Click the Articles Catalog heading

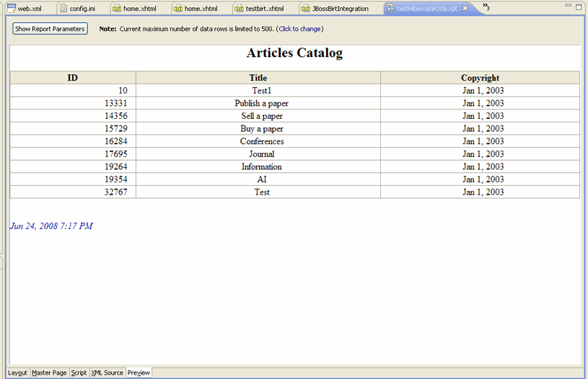(294, 53)
